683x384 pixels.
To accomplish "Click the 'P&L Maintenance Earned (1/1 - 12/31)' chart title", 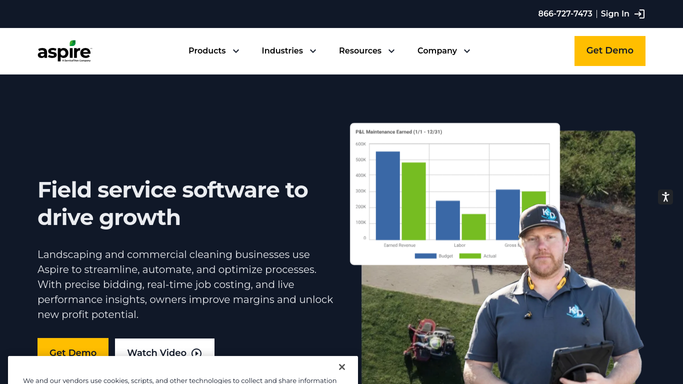I will [x=399, y=132].
